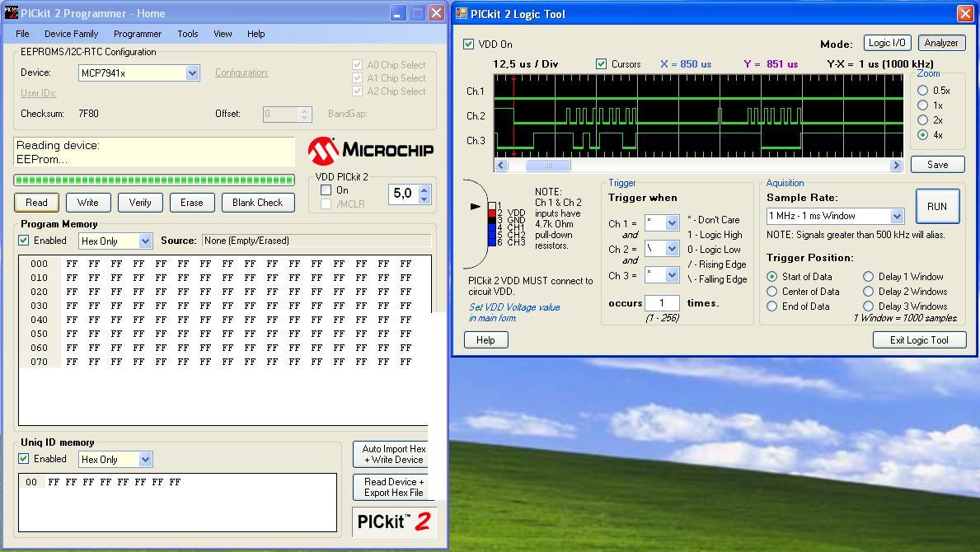The image size is (980, 552).
Task: Click the occurs times input field
Action: pos(662,303)
